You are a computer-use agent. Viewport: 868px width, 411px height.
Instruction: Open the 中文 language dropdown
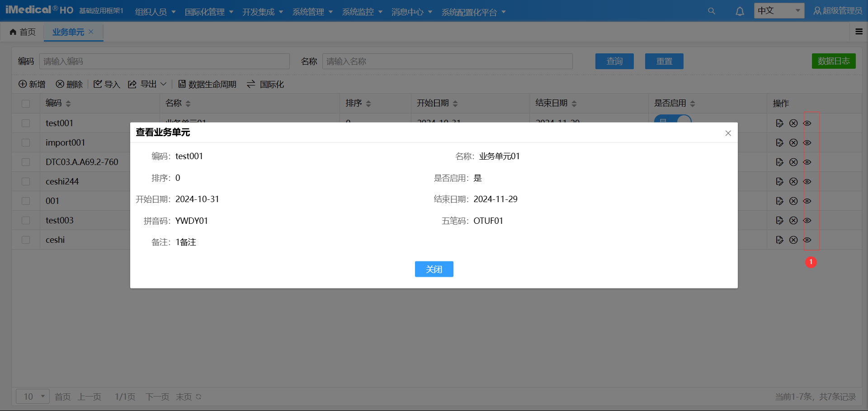779,10
